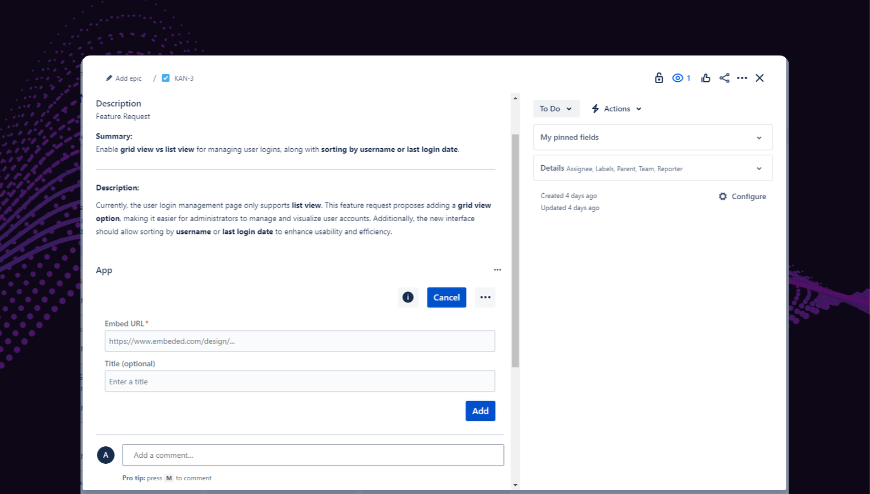Focus the Embed URL input field
Image resolution: width=870 pixels, height=494 pixels.
tap(300, 341)
